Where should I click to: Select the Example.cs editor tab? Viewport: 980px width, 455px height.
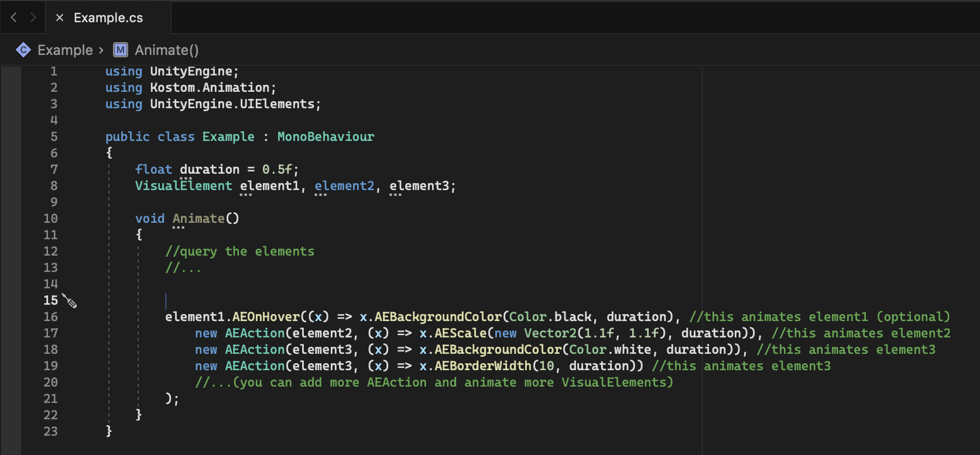pos(108,18)
